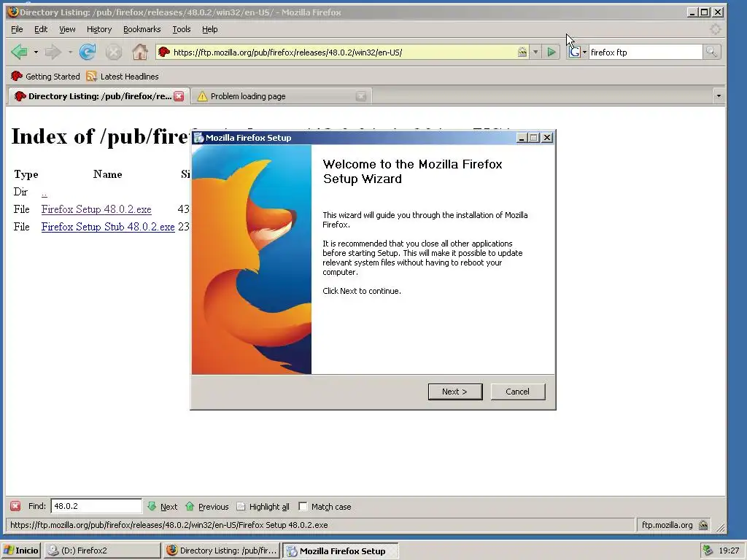Image resolution: width=747 pixels, height=560 pixels.
Task: Open the View menu
Action: pos(67,29)
